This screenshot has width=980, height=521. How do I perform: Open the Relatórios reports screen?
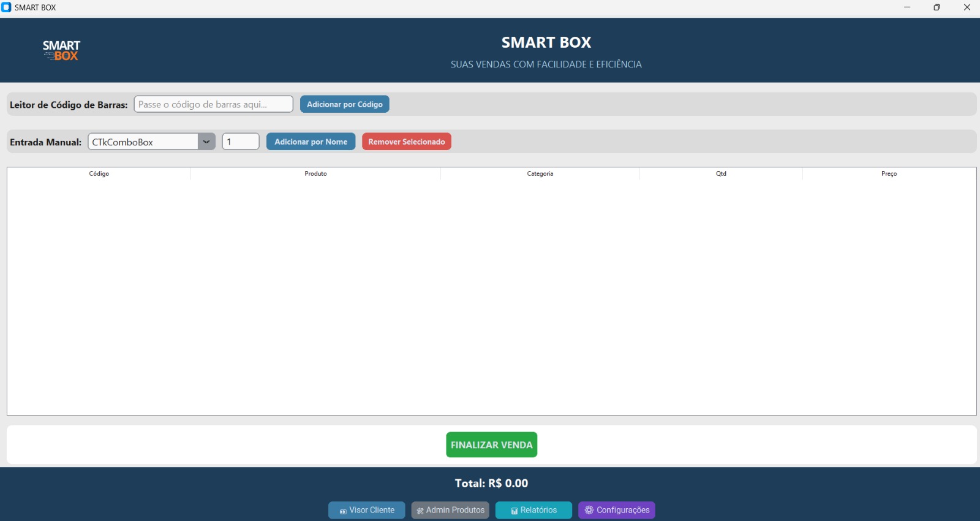[533, 510]
